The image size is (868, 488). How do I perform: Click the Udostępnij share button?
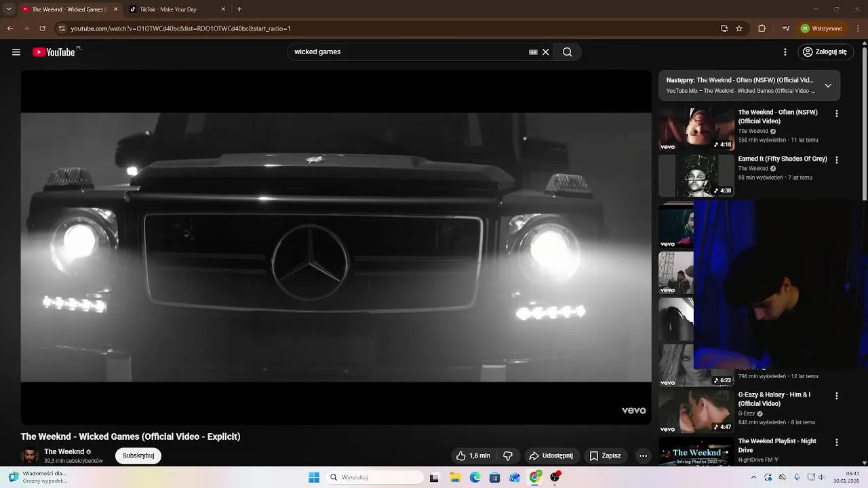point(551,456)
